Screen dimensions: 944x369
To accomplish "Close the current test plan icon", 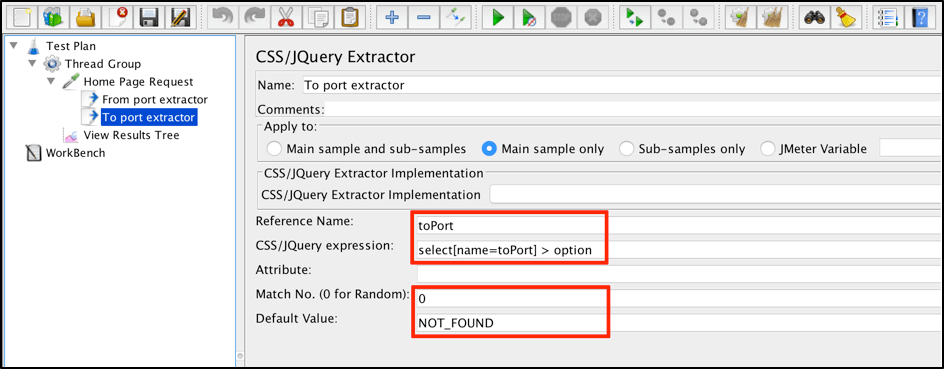I will pos(117,17).
